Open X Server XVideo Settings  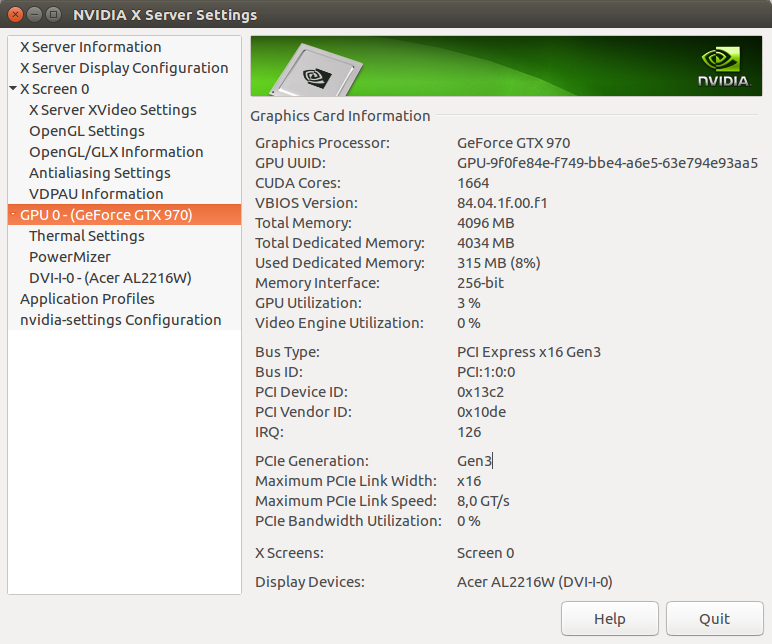pos(113,110)
